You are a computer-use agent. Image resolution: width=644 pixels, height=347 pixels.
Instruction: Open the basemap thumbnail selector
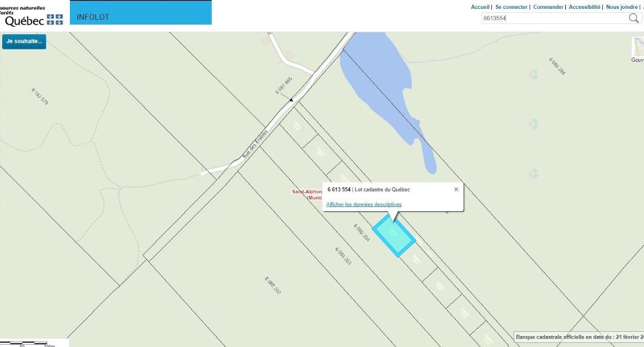point(638,47)
